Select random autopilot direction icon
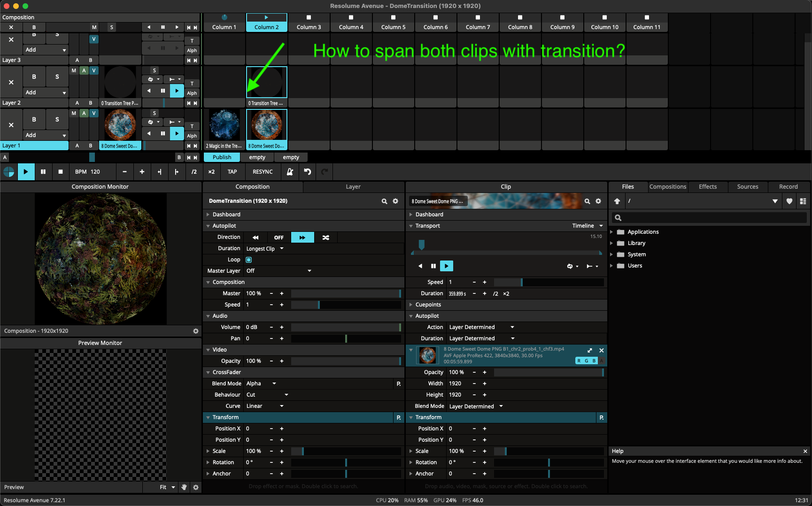Viewport: 812px width, 506px height. (325, 238)
